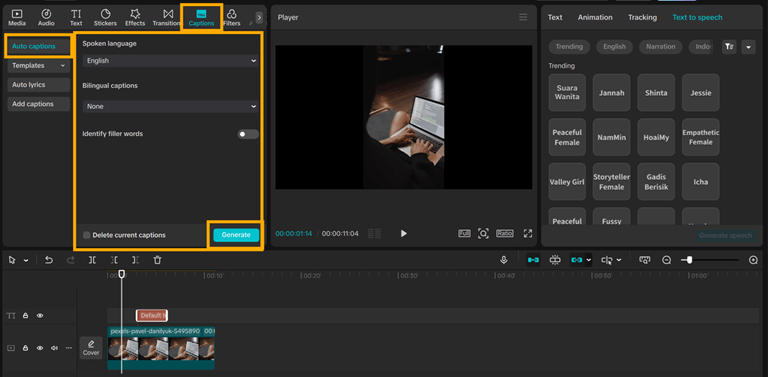Select the Gadis Berisik voice
768x377 pixels.
[656, 182]
